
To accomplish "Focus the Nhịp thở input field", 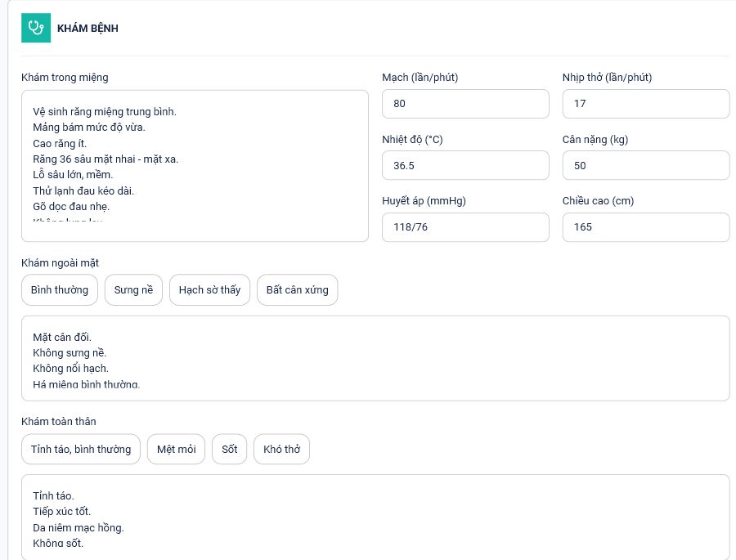I will point(646,104).
